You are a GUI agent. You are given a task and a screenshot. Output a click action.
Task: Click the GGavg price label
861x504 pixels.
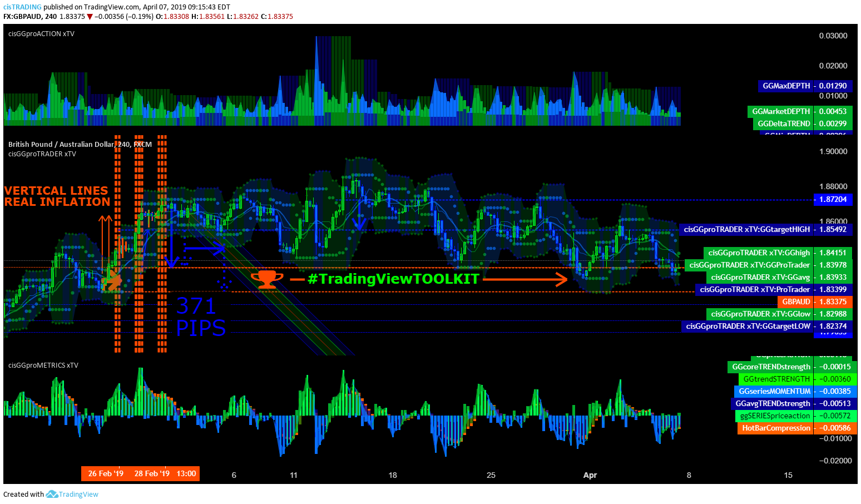760,277
